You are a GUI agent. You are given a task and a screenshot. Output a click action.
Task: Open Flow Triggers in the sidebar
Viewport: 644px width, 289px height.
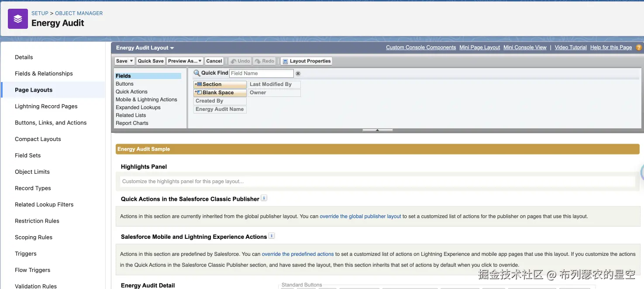click(32, 270)
